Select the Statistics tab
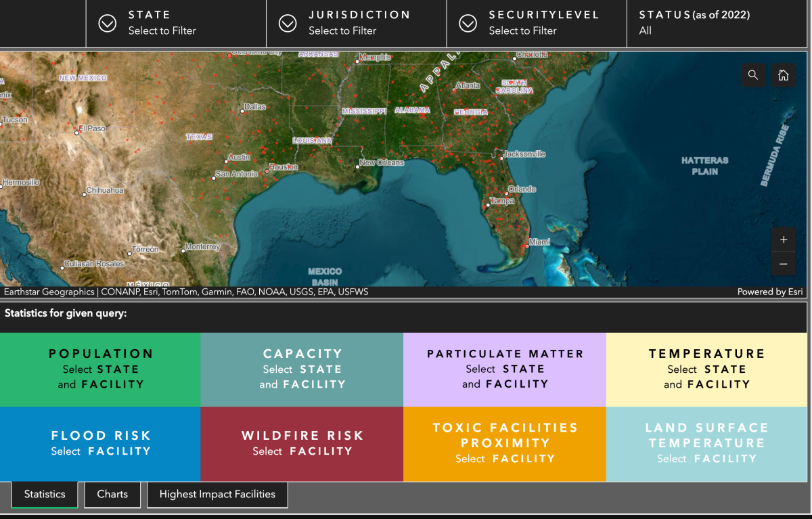The height and width of the screenshot is (519, 812). 44,494
